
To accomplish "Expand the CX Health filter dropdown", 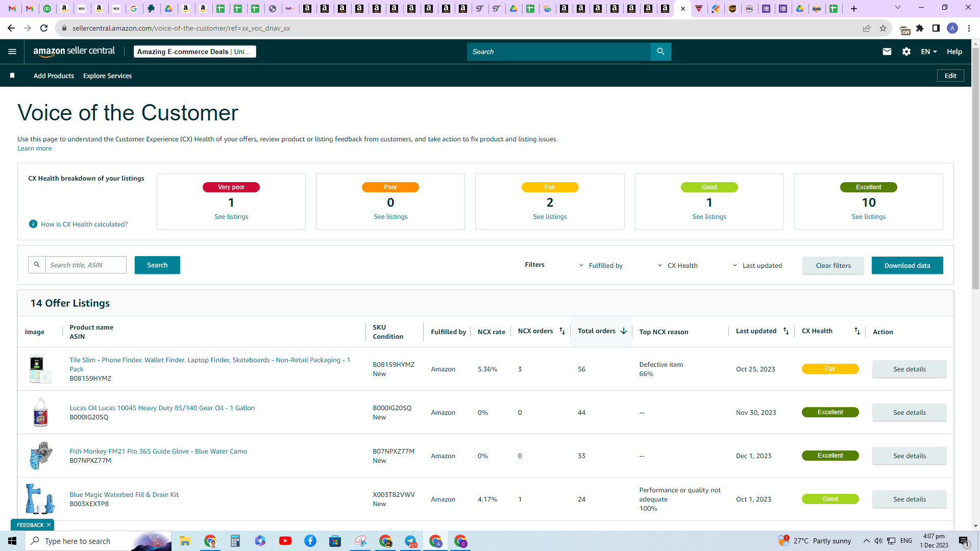I will point(677,265).
